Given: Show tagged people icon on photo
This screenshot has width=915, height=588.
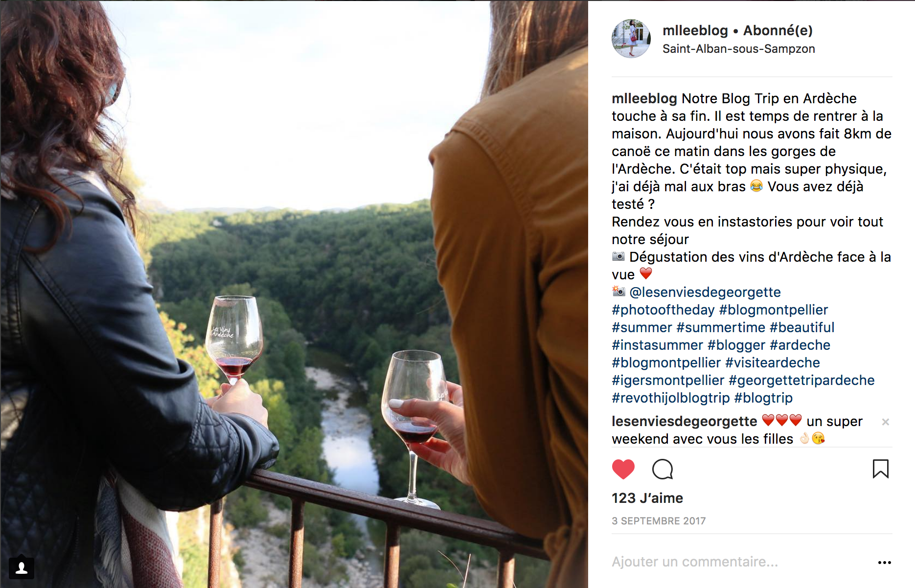Looking at the screenshot, I should point(22,568).
